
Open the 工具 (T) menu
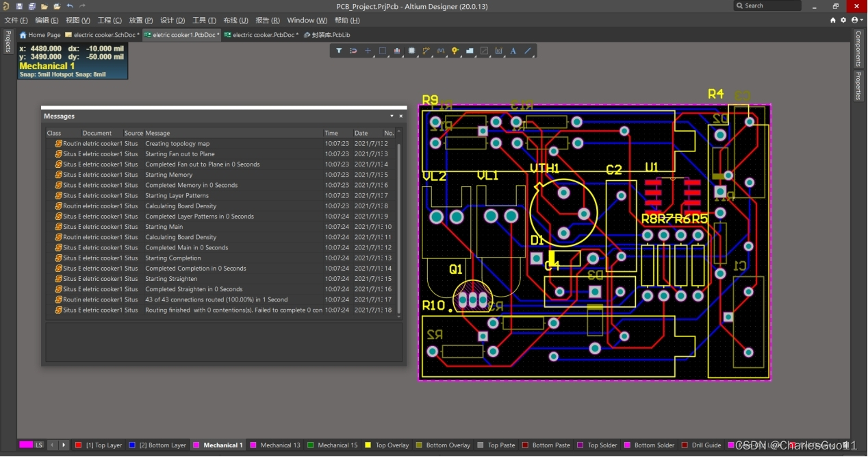click(204, 21)
